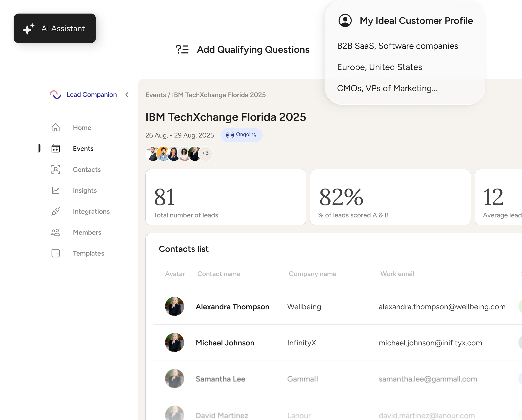The width and height of the screenshot is (522, 420).
Task: Select the Michael Johnson contact row
Action: (225, 343)
